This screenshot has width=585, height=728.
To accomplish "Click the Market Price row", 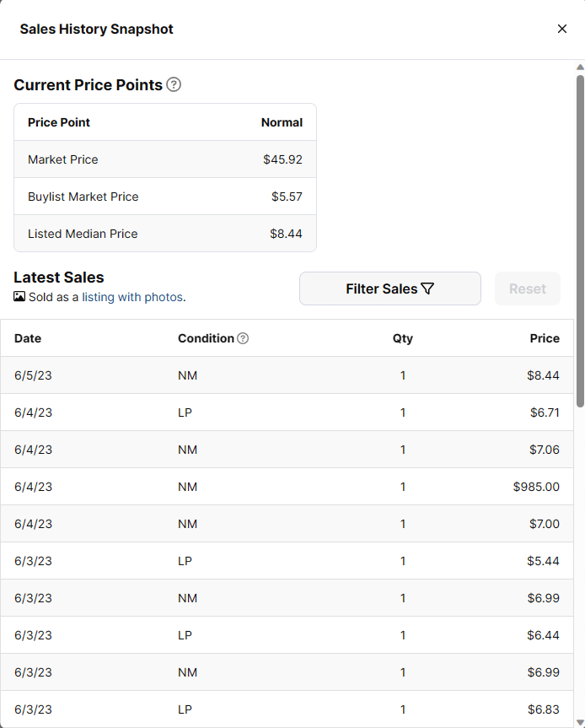I will [x=164, y=159].
